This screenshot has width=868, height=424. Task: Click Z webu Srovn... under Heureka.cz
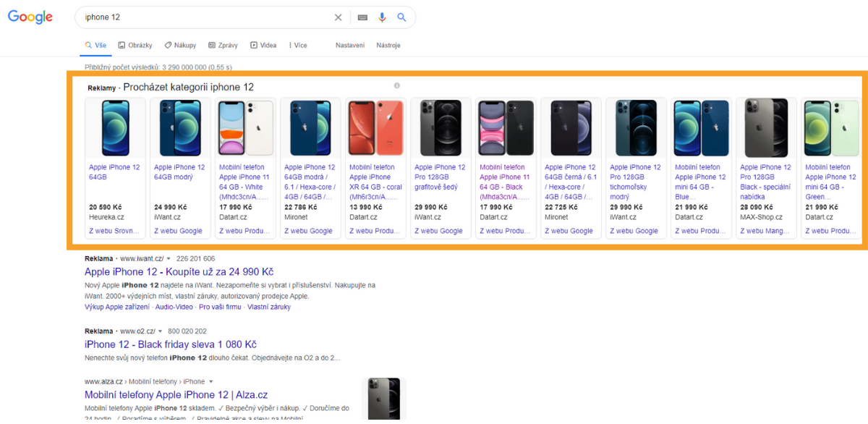tap(113, 231)
